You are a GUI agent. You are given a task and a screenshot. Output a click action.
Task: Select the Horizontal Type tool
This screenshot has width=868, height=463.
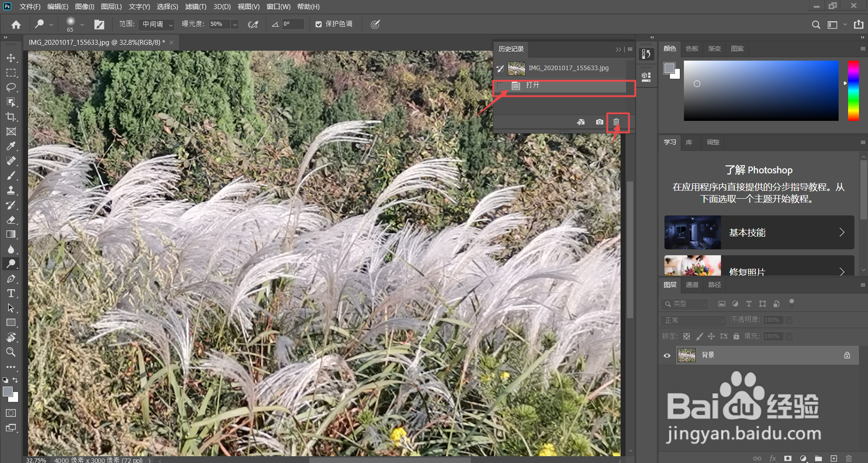tap(11, 293)
